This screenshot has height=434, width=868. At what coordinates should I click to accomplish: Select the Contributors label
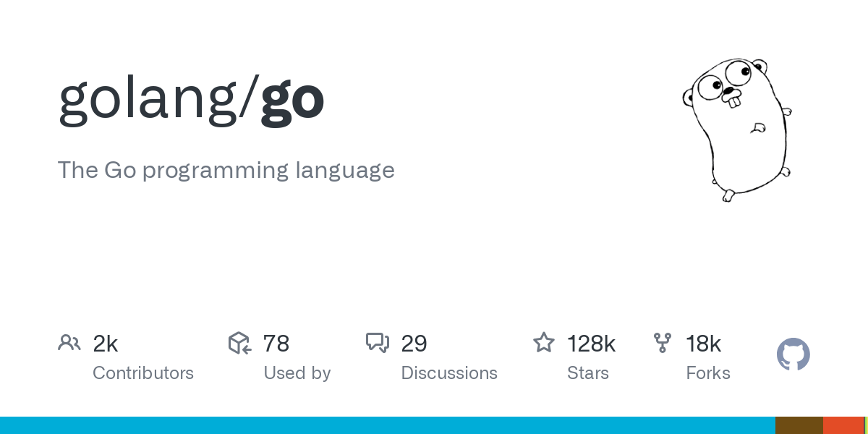(143, 373)
